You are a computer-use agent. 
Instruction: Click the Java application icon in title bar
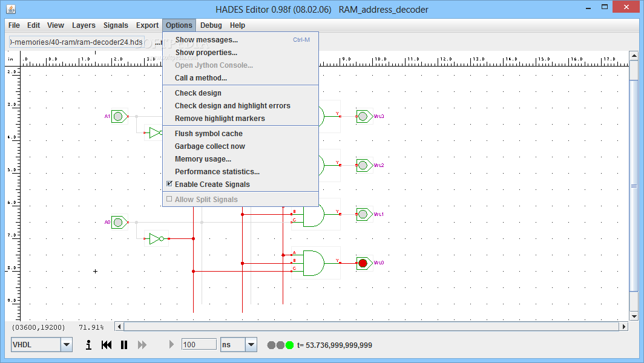(11, 9)
